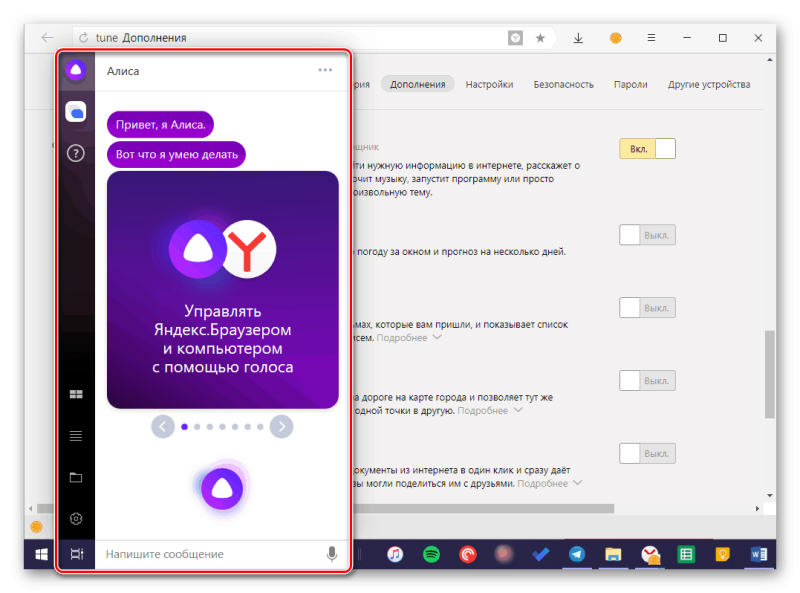Expand Подробнее under map add-on description
Image resolution: width=800 pixels, height=593 pixels.
point(490,411)
